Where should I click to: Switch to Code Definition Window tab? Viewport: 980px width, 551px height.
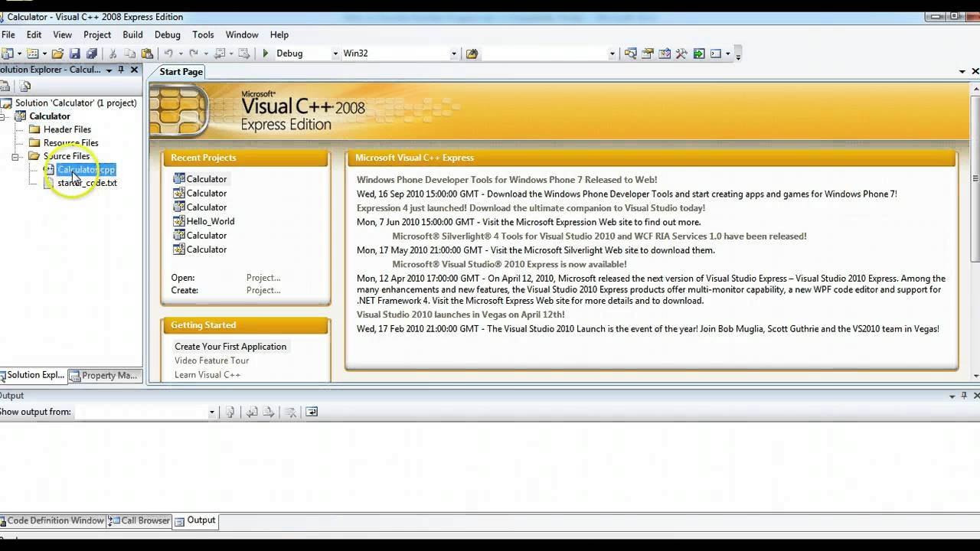coord(53,520)
